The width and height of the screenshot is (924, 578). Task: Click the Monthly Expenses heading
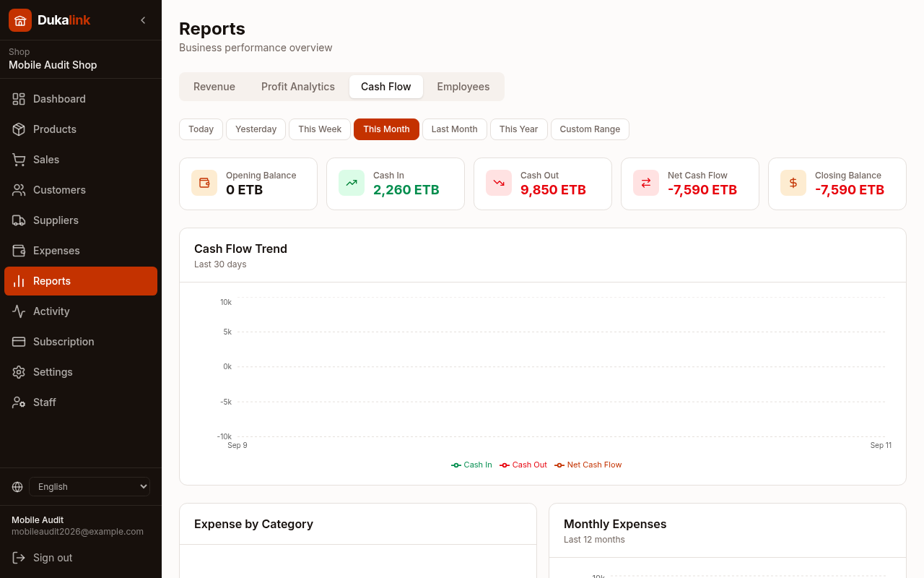pos(615,524)
